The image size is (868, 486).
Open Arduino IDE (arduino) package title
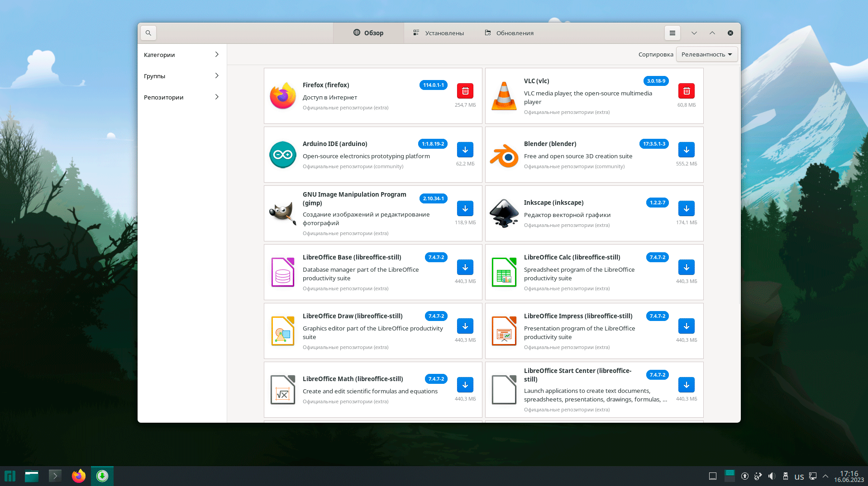click(335, 144)
